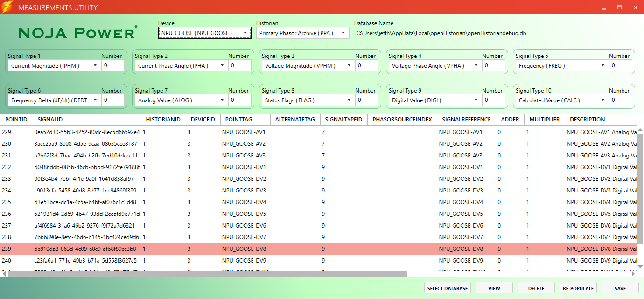Click the RE-POPULATE button

[578, 288]
